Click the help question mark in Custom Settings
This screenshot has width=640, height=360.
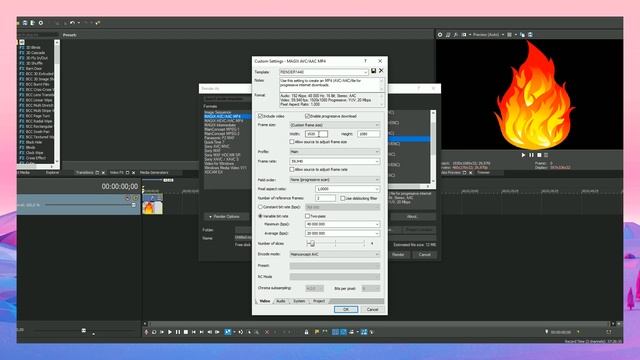click(365, 61)
